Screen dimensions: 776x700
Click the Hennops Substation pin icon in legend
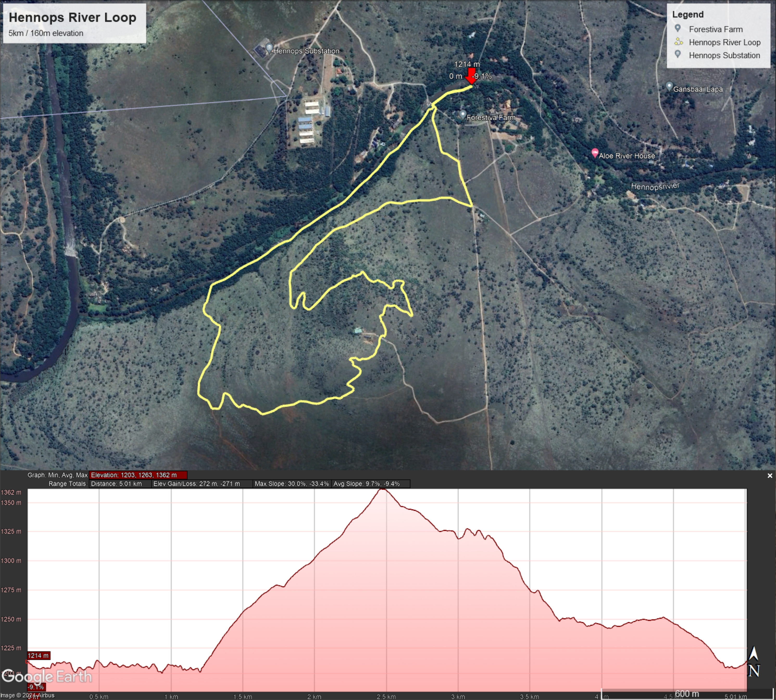678,55
